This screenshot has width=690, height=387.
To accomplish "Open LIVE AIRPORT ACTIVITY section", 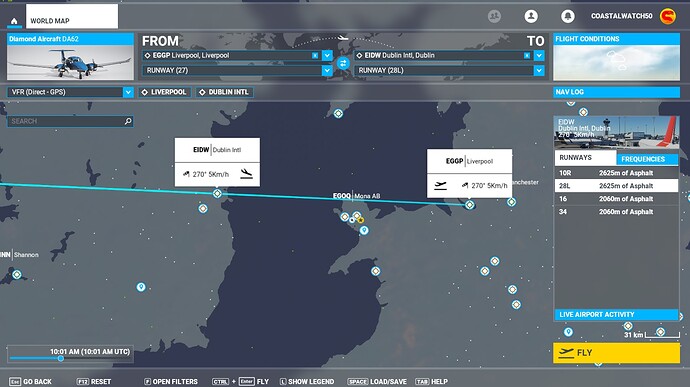I will 616,314.
